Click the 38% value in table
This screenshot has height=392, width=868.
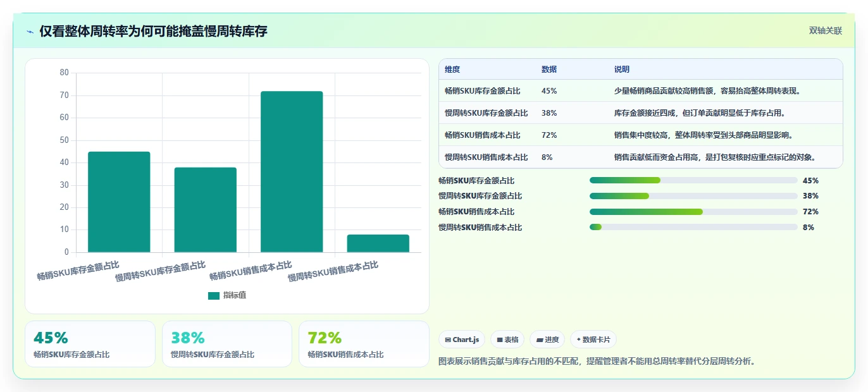point(549,113)
